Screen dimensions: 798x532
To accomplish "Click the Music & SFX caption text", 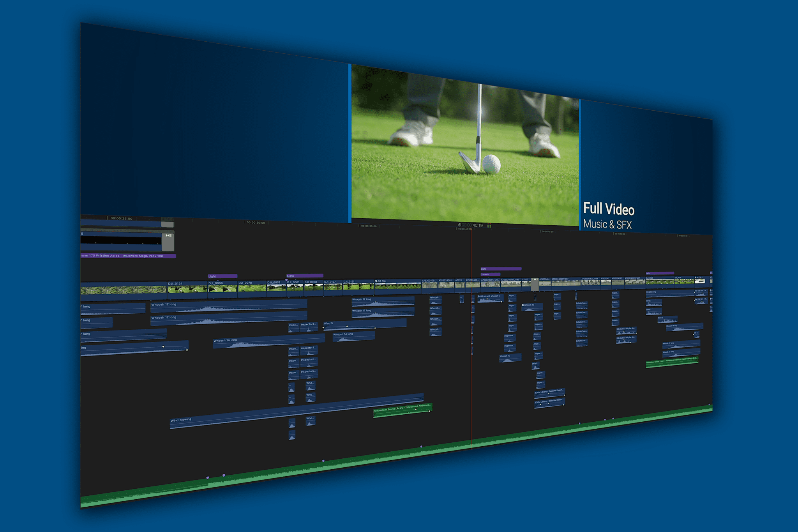I will (x=607, y=224).
